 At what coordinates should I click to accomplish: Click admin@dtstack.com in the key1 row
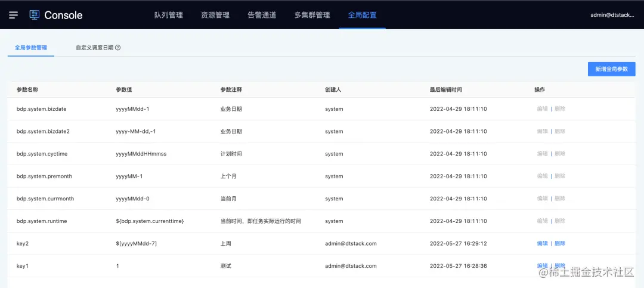[x=351, y=266]
